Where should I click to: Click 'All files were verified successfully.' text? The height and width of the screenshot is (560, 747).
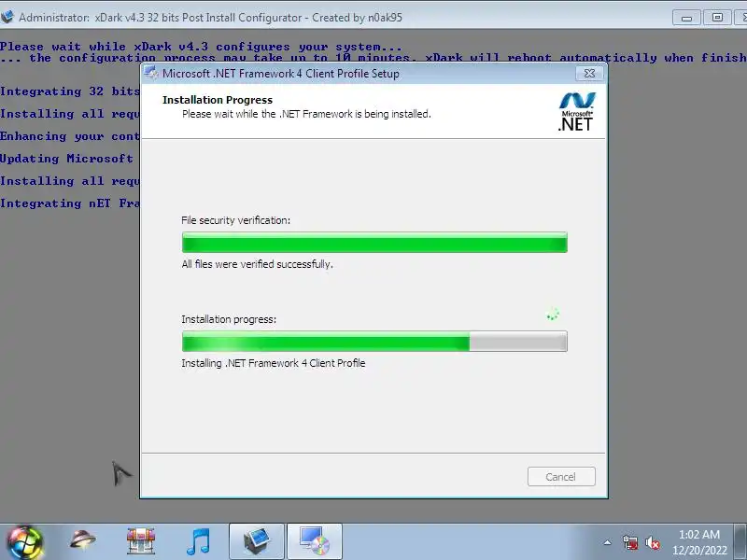point(258,264)
